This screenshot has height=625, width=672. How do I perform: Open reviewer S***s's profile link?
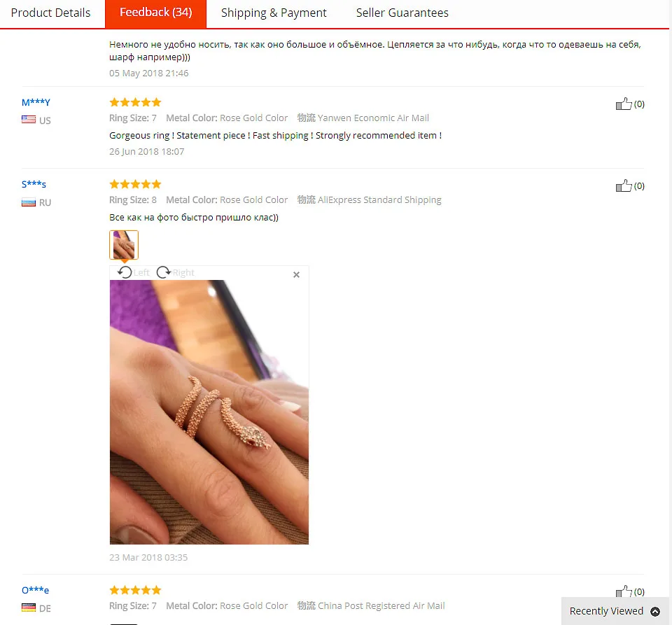point(34,184)
